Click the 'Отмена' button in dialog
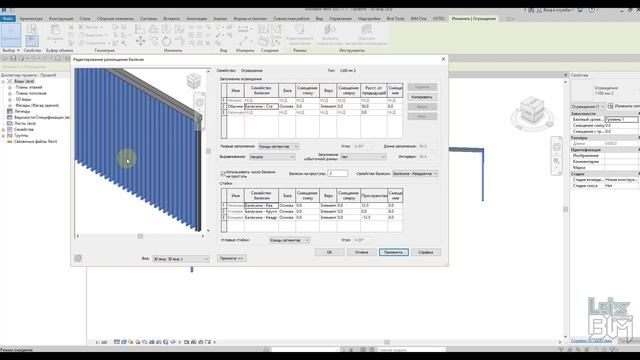 [361, 252]
